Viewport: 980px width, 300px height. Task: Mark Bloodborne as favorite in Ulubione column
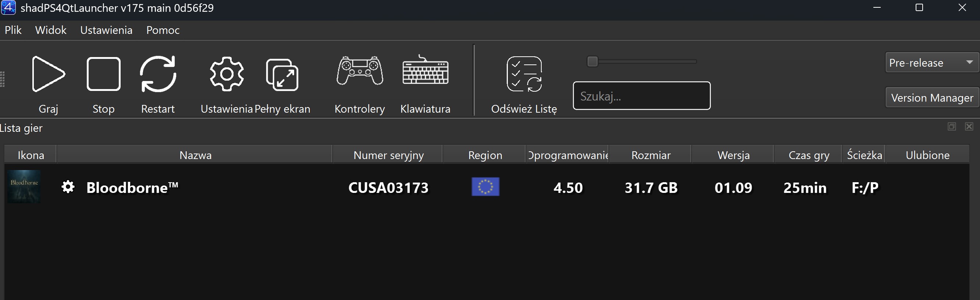click(927, 187)
